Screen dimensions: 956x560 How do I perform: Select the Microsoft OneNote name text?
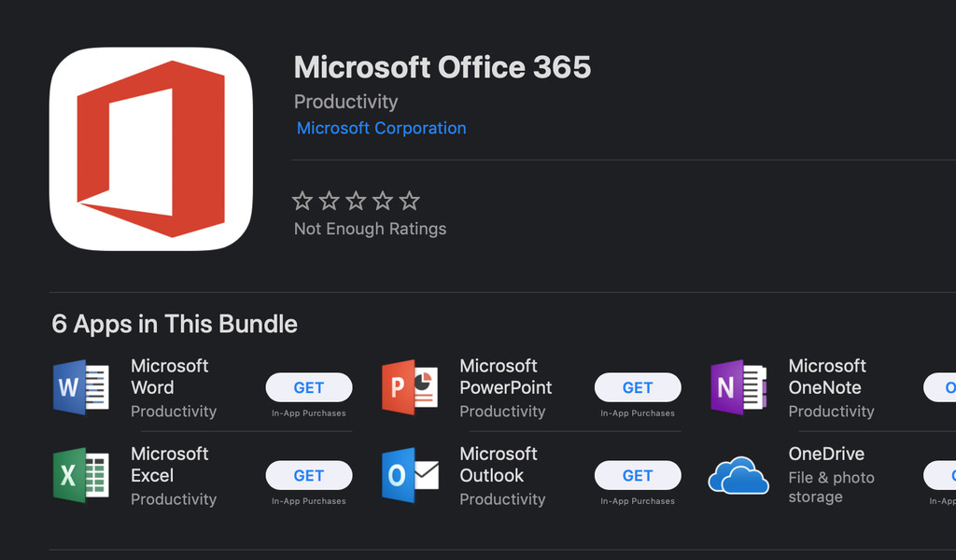827,376
